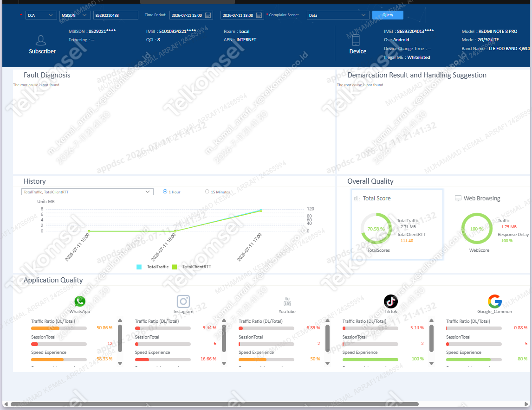Toggle TotalClientRTT legend color square
Image resolution: width=532 pixels, height=410 pixels.
click(175, 267)
